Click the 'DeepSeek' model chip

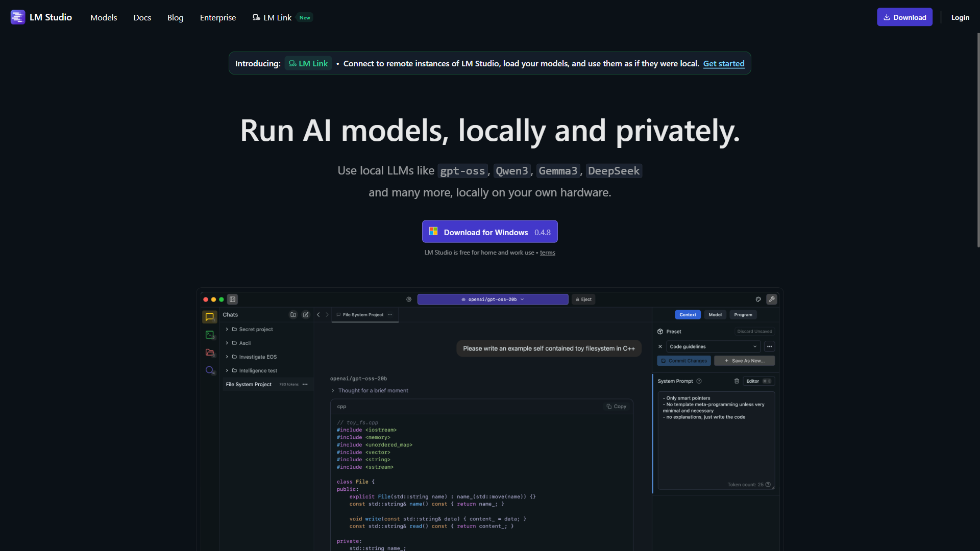coord(614,171)
